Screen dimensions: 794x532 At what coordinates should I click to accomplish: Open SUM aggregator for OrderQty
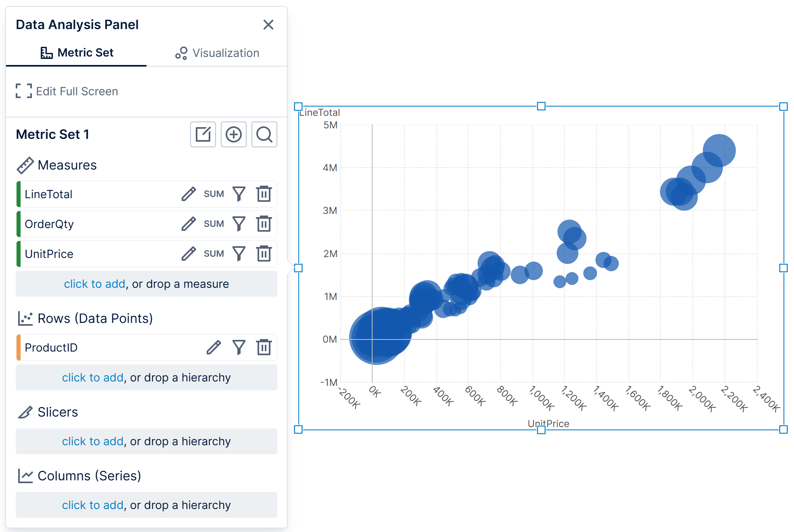214,224
